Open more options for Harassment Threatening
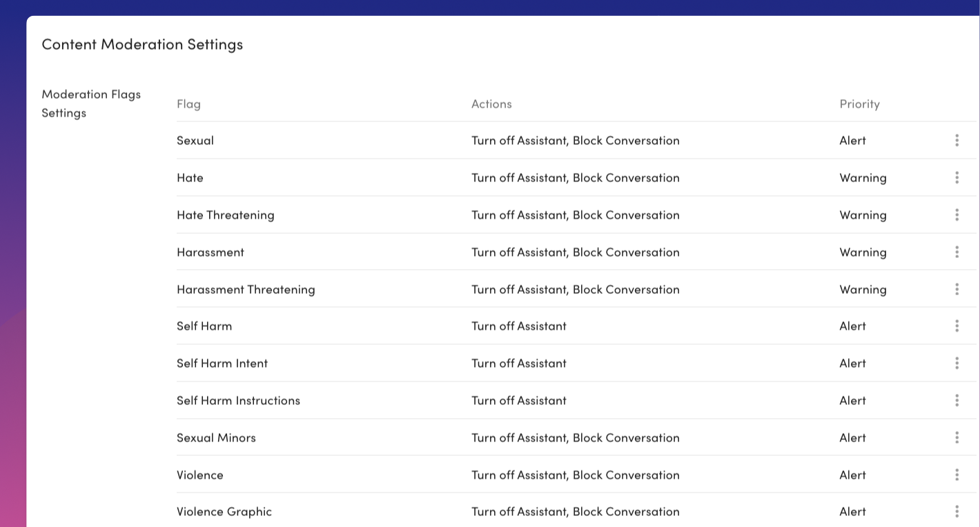This screenshot has height=527, width=980. tap(957, 290)
